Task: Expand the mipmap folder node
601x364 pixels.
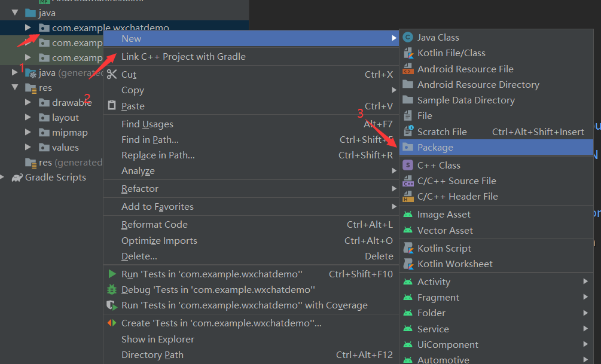Action: click(x=28, y=132)
